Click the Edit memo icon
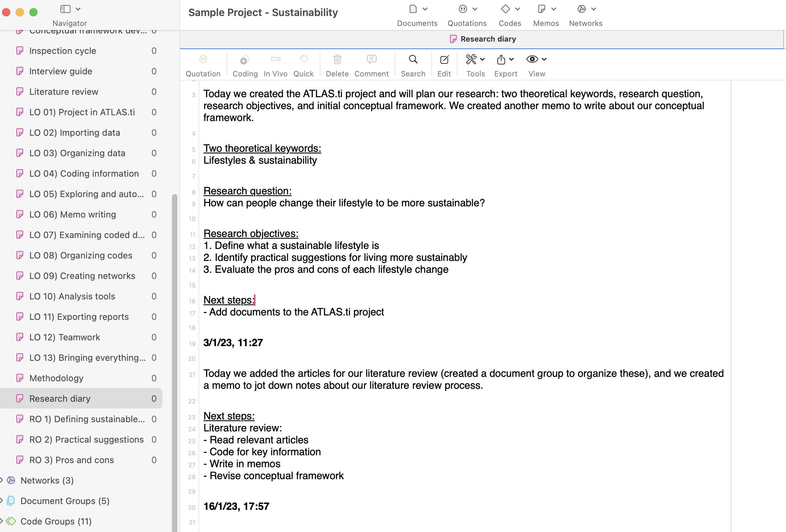The height and width of the screenshot is (532, 786). click(x=444, y=59)
